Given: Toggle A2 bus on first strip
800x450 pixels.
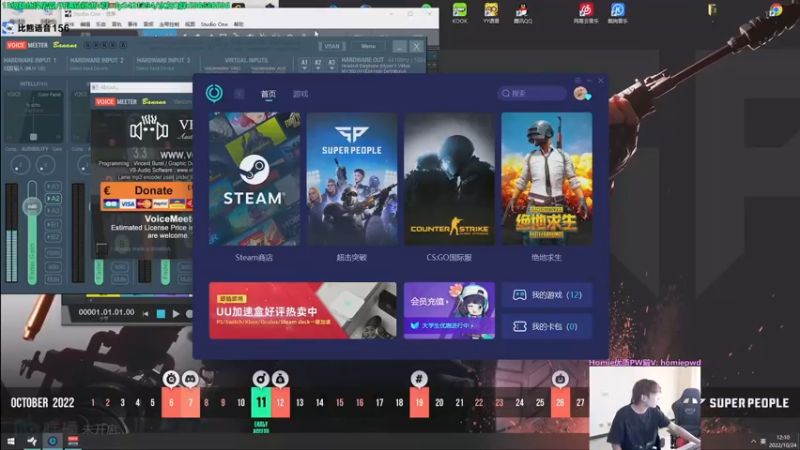Looking at the screenshot, I should [x=53, y=198].
